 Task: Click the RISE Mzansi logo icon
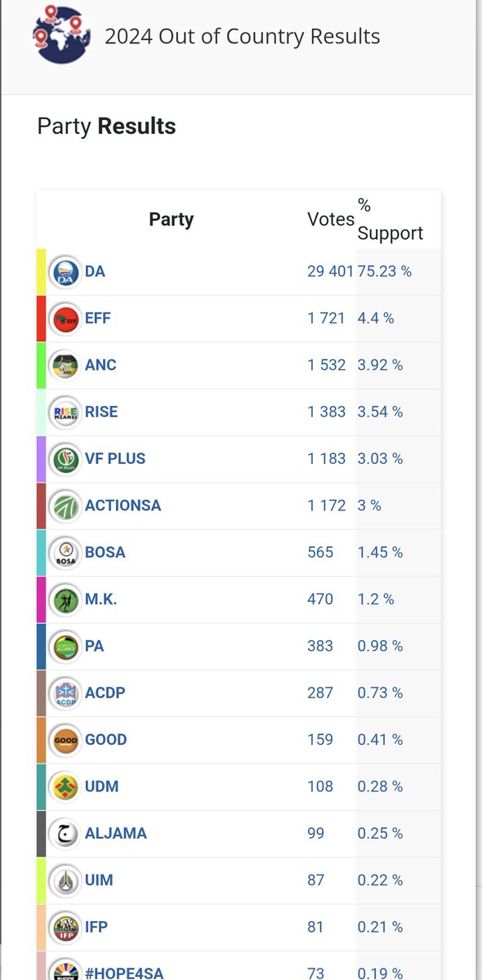click(65, 412)
